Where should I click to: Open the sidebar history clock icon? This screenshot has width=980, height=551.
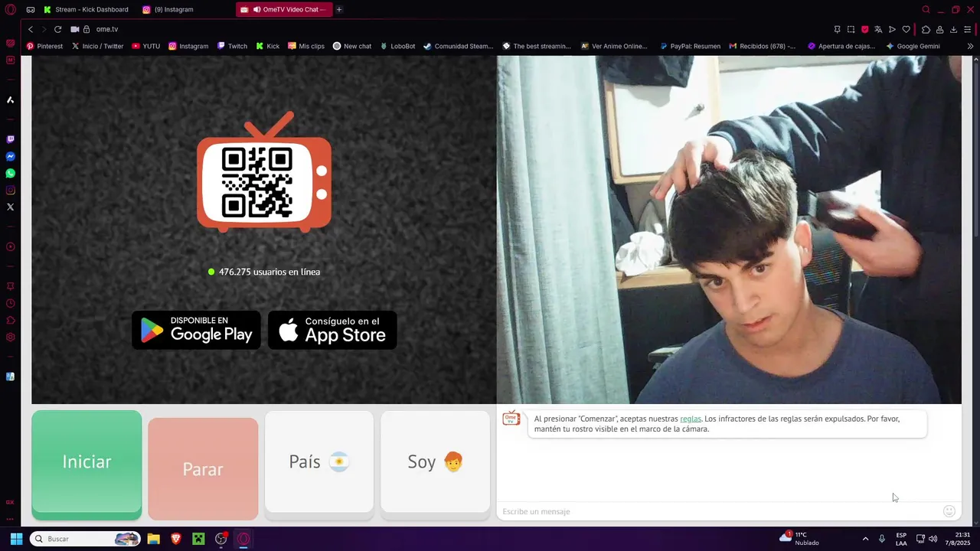[11, 303]
